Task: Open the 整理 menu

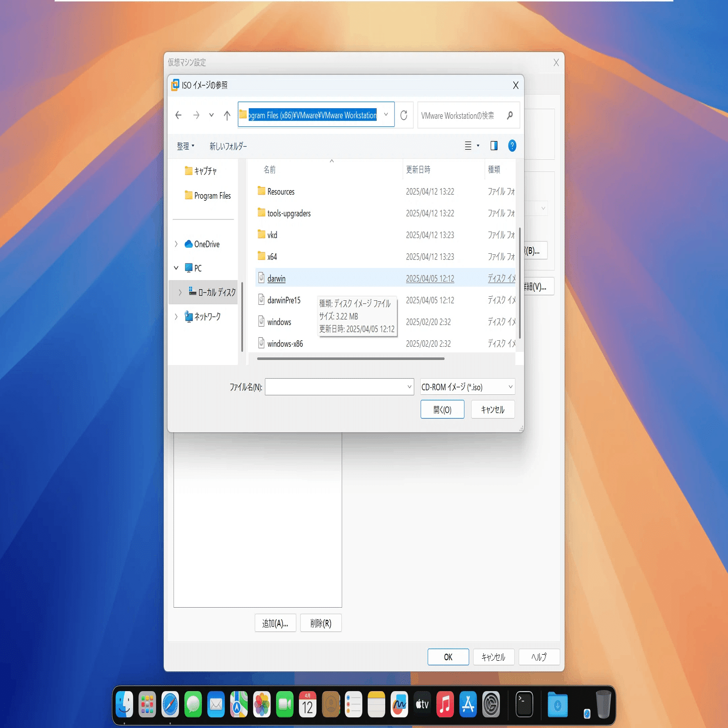Action: [x=185, y=146]
